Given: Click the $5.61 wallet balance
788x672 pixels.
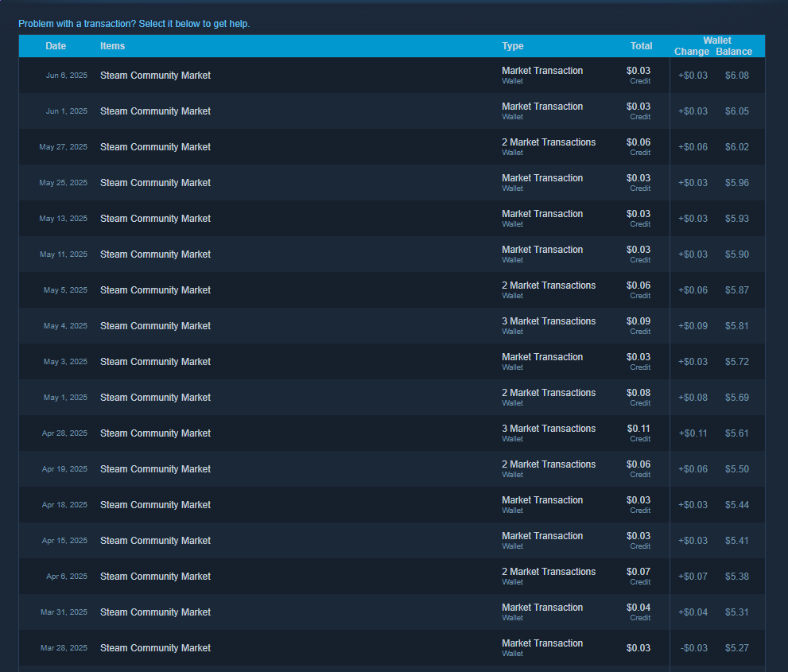Looking at the screenshot, I should click(737, 433).
